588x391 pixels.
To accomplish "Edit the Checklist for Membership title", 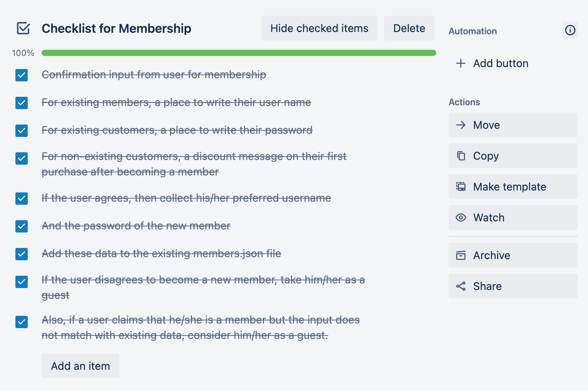I will click(116, 28).
